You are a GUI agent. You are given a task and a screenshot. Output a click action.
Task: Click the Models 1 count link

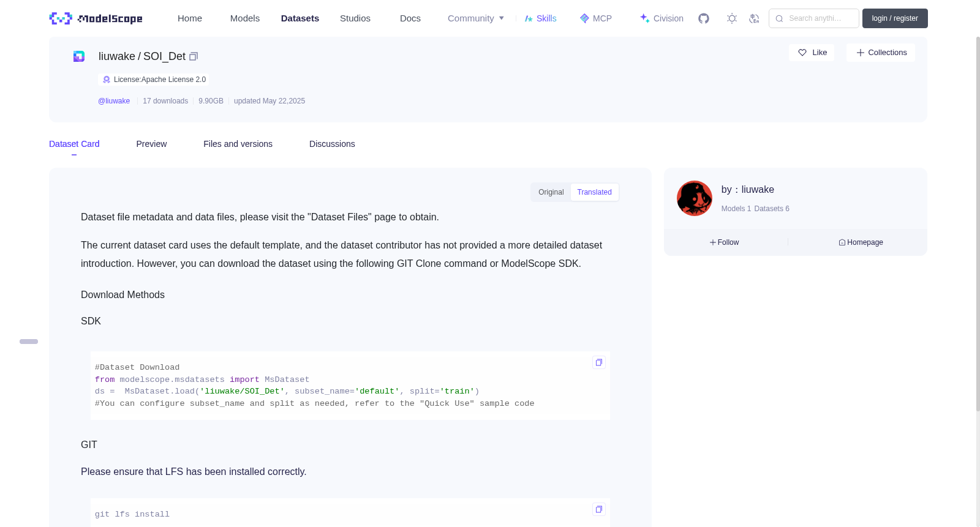click(x=736, y=209)
